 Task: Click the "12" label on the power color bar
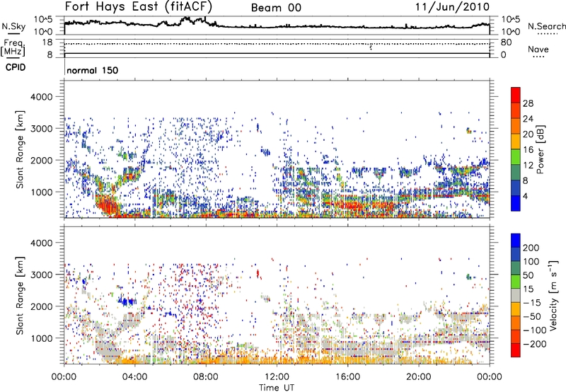pos(528,166)
